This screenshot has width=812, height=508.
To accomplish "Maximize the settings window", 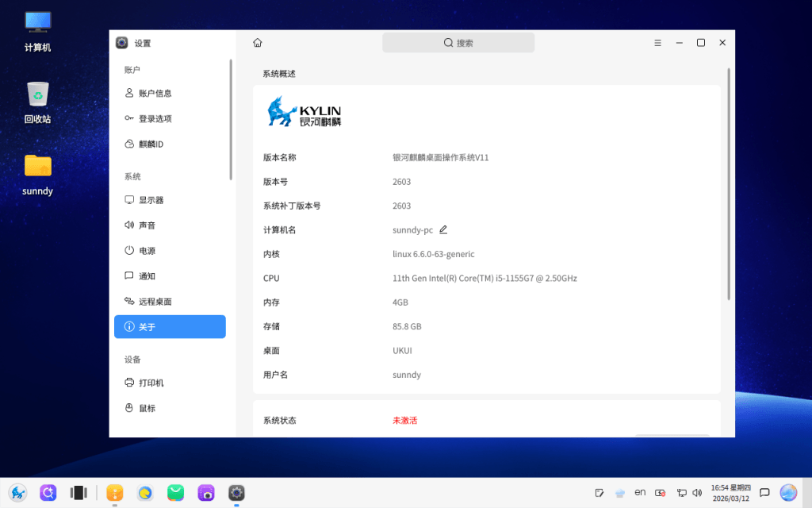I will point(701,43).
